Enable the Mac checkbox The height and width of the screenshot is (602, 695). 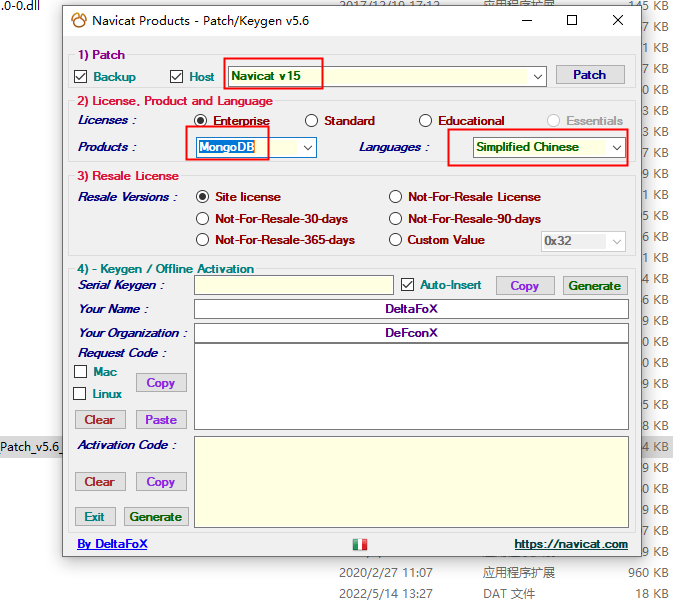[x=81, y=372]
